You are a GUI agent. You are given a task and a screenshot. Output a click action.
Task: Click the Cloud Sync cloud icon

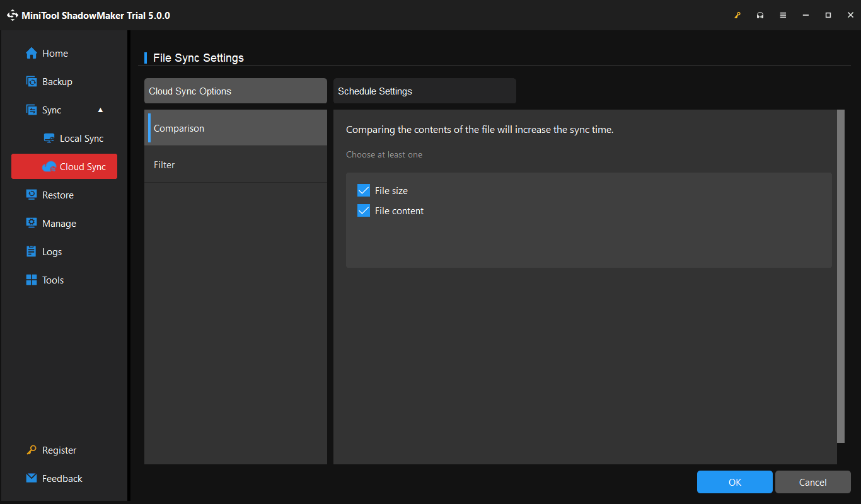(49, 167)
